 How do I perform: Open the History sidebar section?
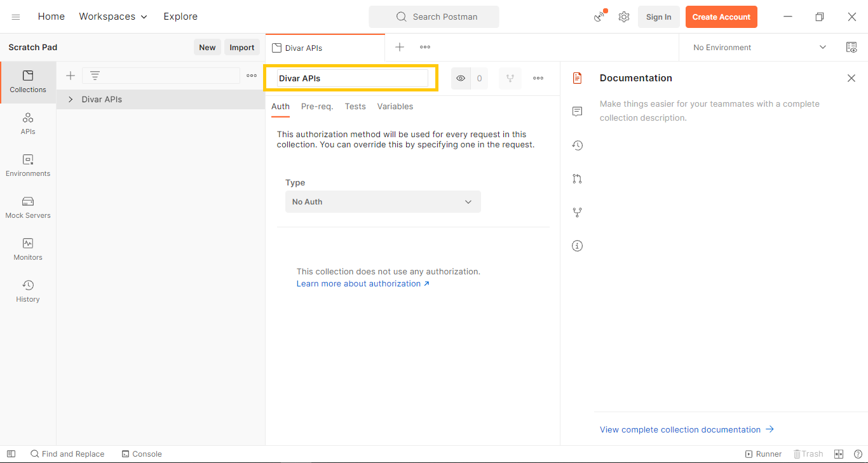click(x=28, y=292)
